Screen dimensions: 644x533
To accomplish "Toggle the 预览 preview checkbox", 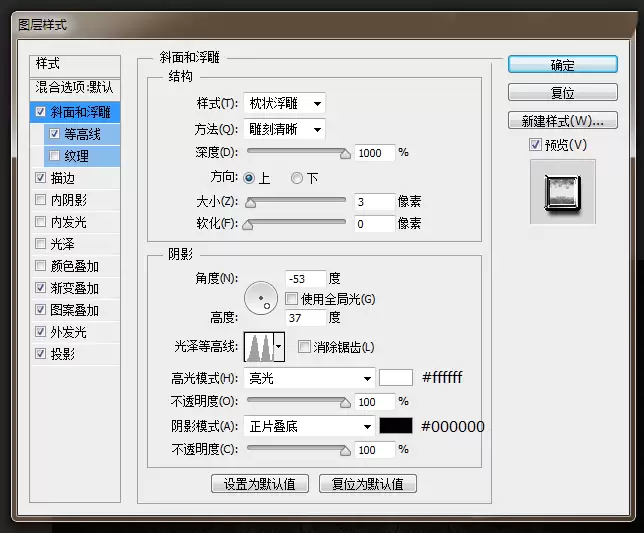I will click(535, 145).
